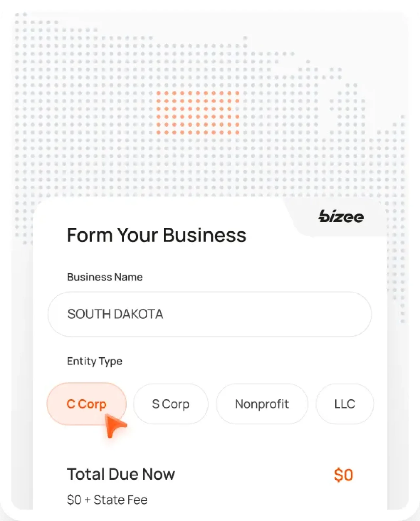
Task: Click the empty space below State Fee text
Action: [210, 513]
